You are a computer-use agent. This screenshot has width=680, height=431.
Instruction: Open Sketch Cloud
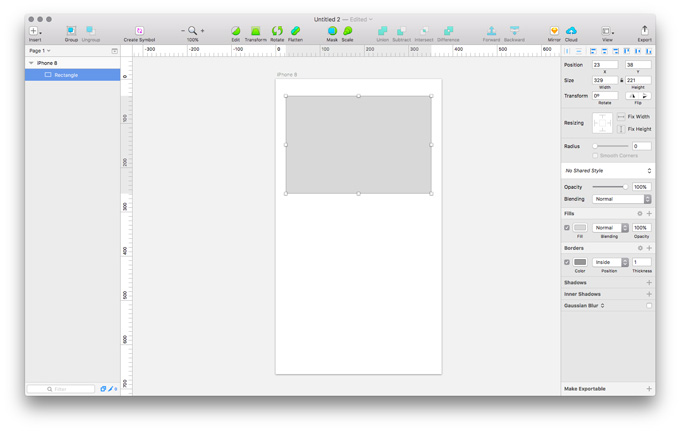click(571, 31)
